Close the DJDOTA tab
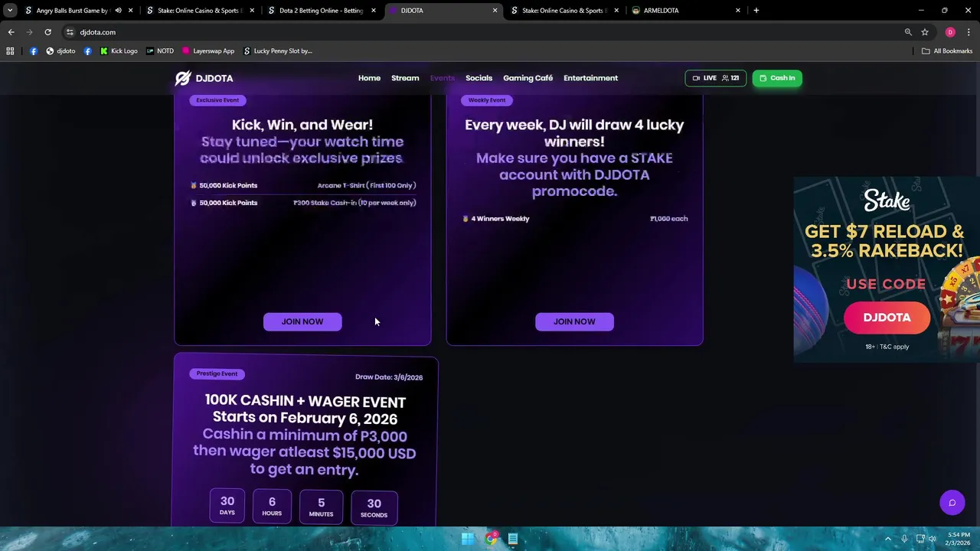980x551 pixels. click(495, 11)
